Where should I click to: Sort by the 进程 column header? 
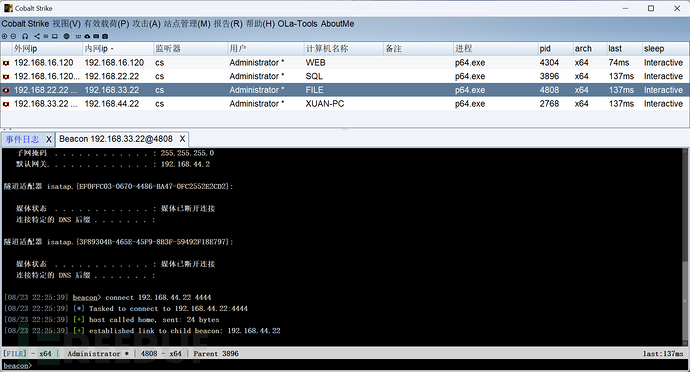coord(495,48)
